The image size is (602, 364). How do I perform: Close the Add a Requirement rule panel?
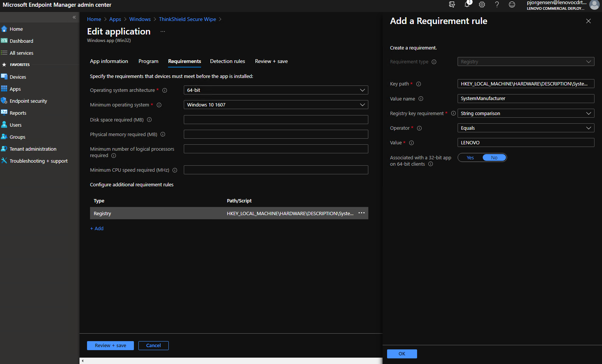(x=588, y=21)
